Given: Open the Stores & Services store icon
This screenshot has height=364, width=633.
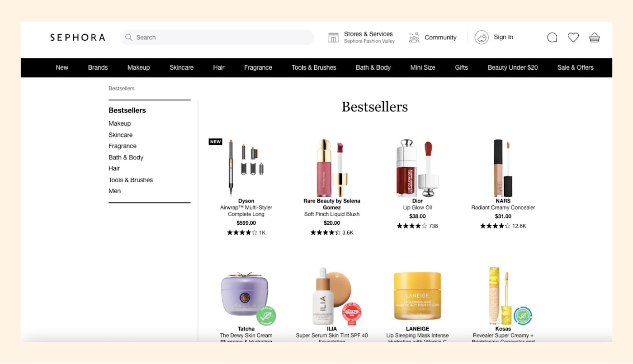Looking at the screenshot, I should pos(333,38).
